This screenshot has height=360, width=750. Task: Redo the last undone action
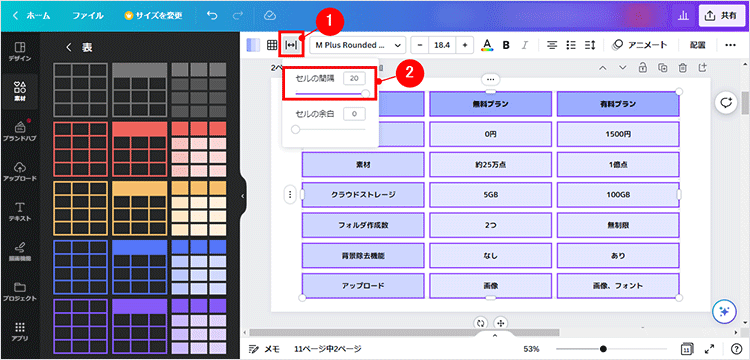(x=237, y=15)
